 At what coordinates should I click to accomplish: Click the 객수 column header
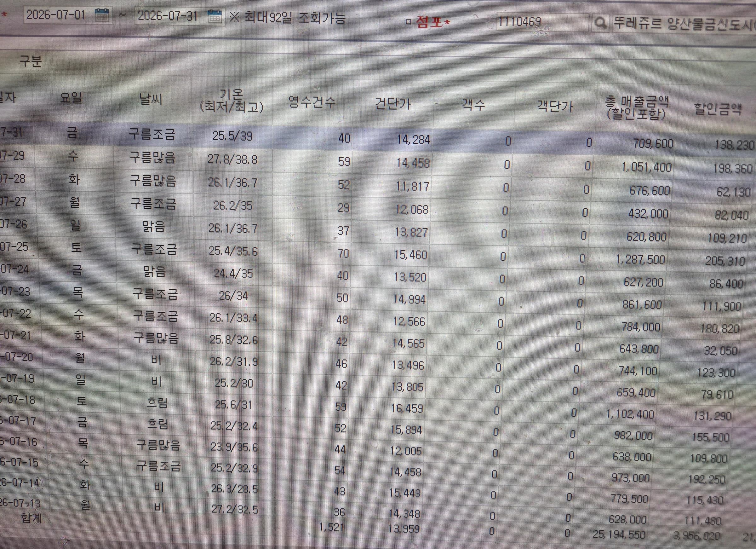pos(473,105)
